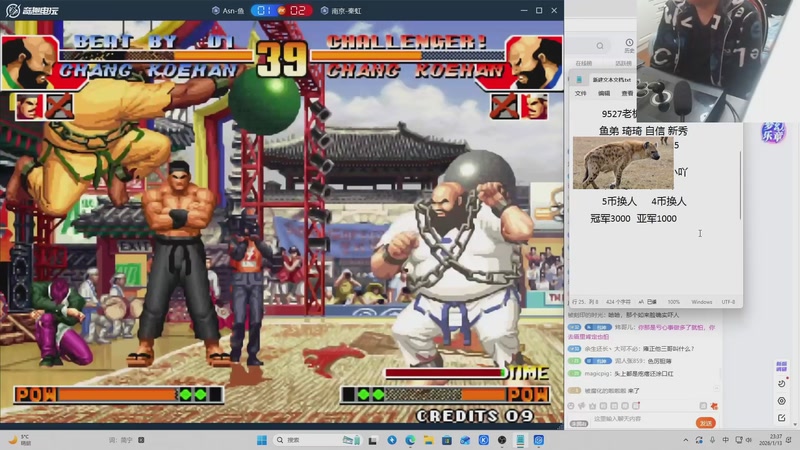Click the blue K app icon on the taskbar
The height and width of the screenshot is (450, 800).
click(x=483, y=440)
